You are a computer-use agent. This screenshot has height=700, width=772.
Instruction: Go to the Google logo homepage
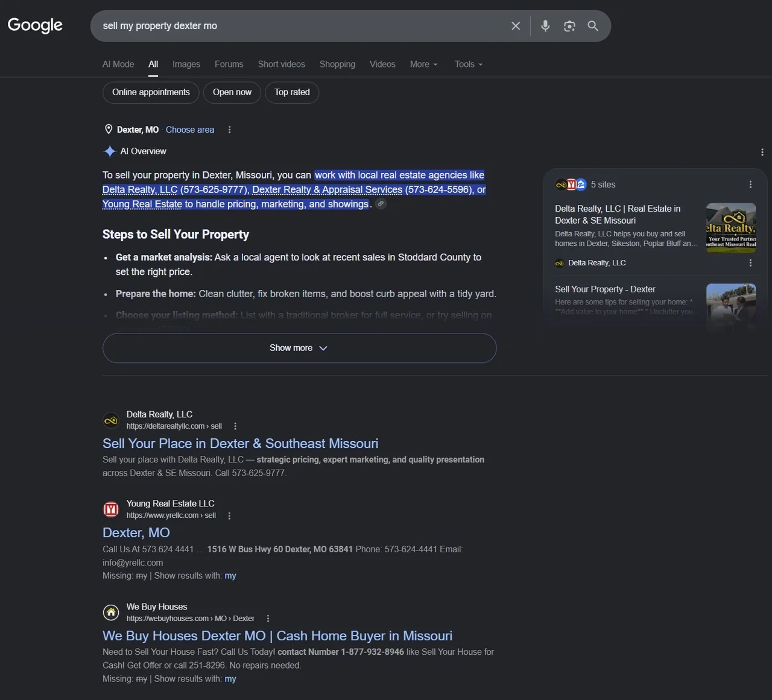[x=35, y=25]
